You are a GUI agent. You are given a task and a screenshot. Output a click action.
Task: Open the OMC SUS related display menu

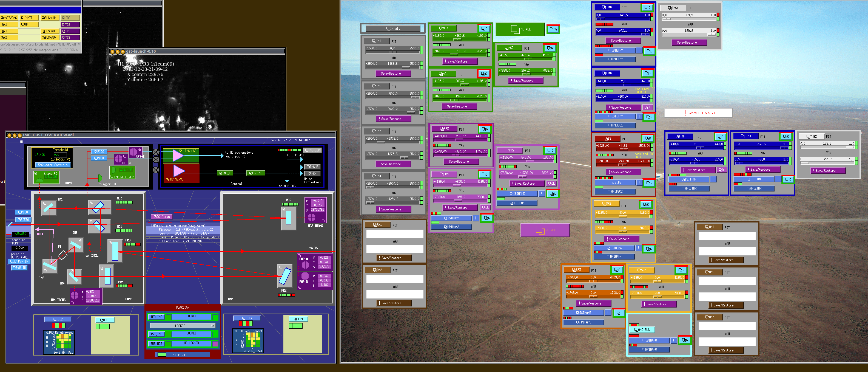click(642, 330)
